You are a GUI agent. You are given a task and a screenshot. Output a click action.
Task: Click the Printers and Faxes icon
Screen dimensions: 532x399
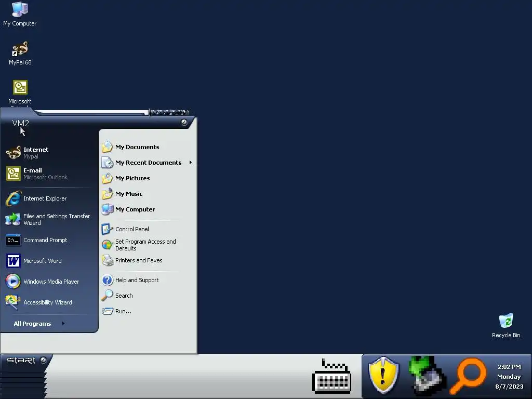107,260
